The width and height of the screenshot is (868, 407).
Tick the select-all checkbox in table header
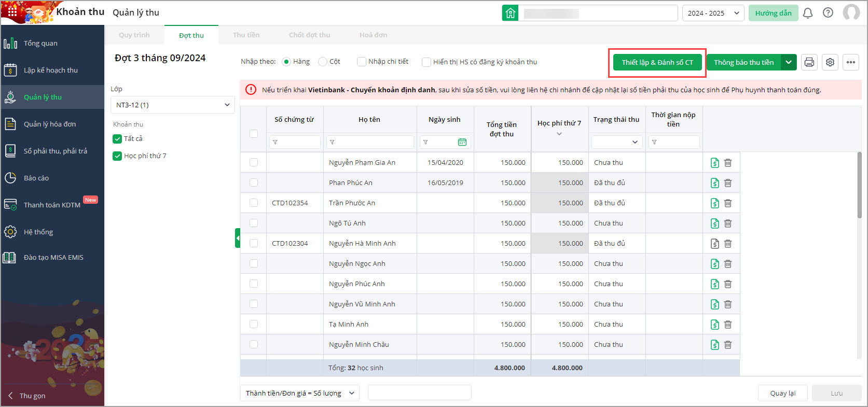tap(254, 134)
